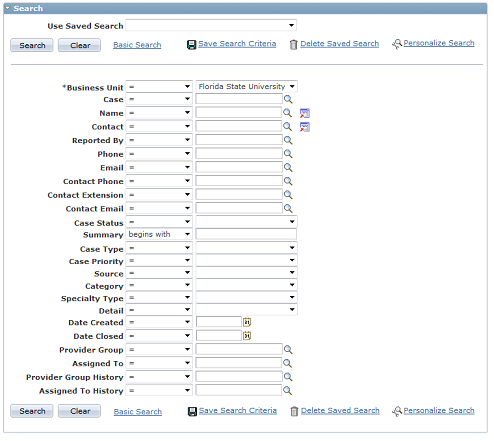Click the icon right of Name lookup
Viewport: 494px width, 441px height.
(305, 113)
